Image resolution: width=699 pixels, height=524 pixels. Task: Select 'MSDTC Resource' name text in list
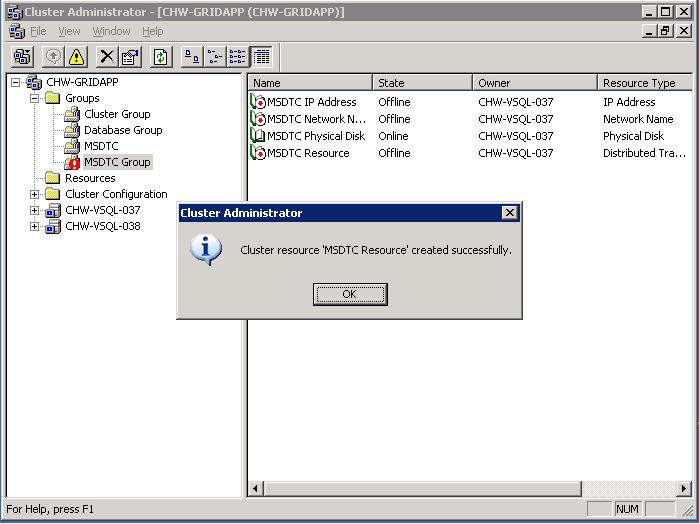[x=308, y=153]
